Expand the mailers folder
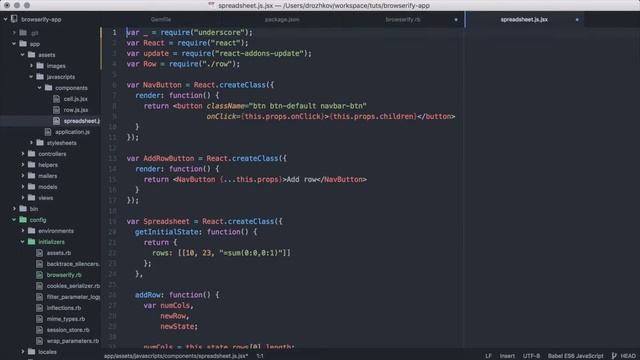 coord(23,176)
